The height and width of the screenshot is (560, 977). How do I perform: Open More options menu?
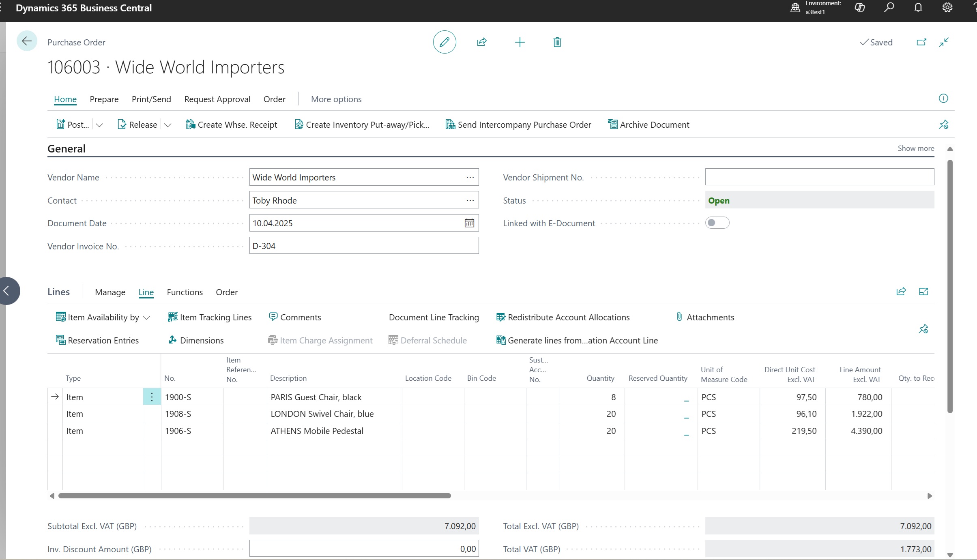click(336, 99)
